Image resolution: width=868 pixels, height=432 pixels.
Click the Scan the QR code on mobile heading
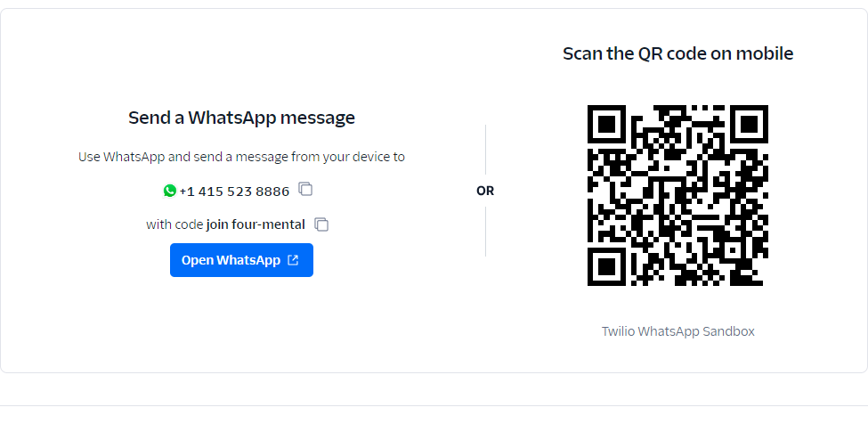coord(677,53)
